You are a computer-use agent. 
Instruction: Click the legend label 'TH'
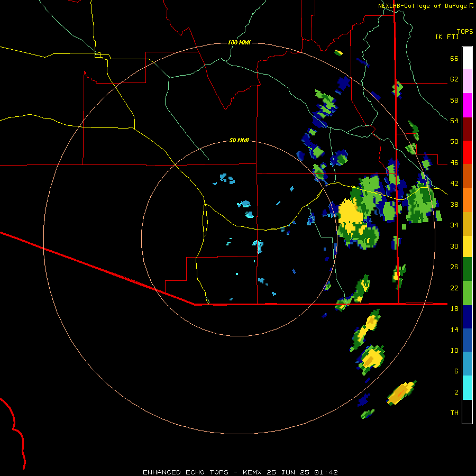click(454, 413)
